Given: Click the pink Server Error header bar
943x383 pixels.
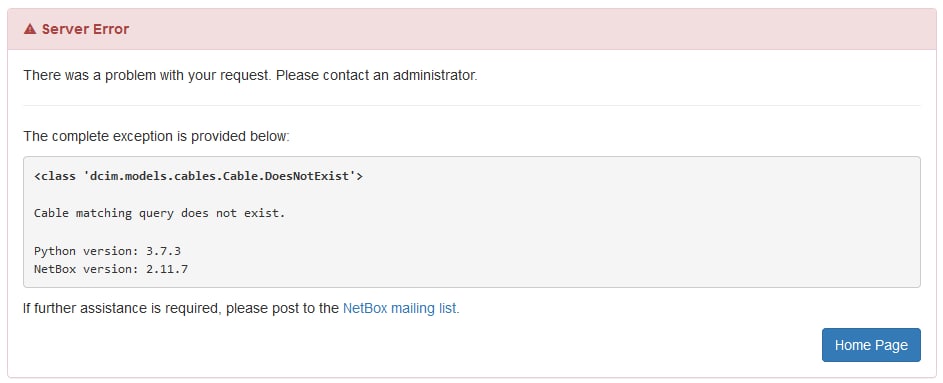Looking at the screenshot, I should (472, 29).
